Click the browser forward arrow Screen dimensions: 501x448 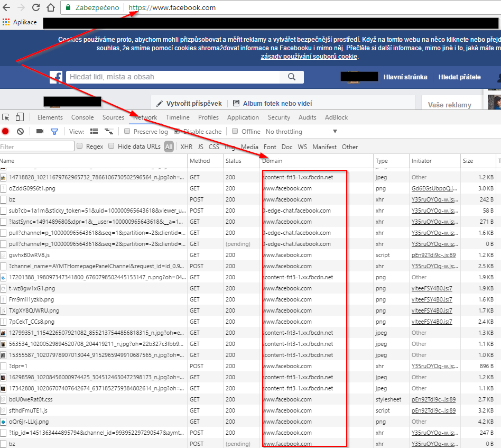[21, 7]
